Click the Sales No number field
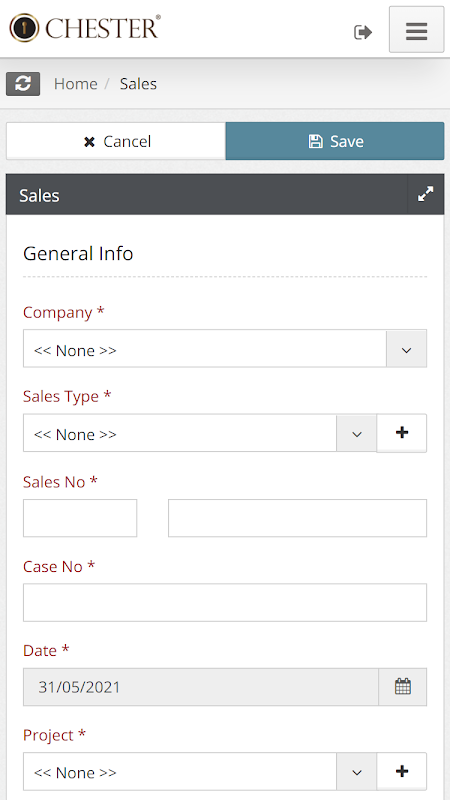Image resolution: width=450 pixels, height=800 pixels. [297, 518]
